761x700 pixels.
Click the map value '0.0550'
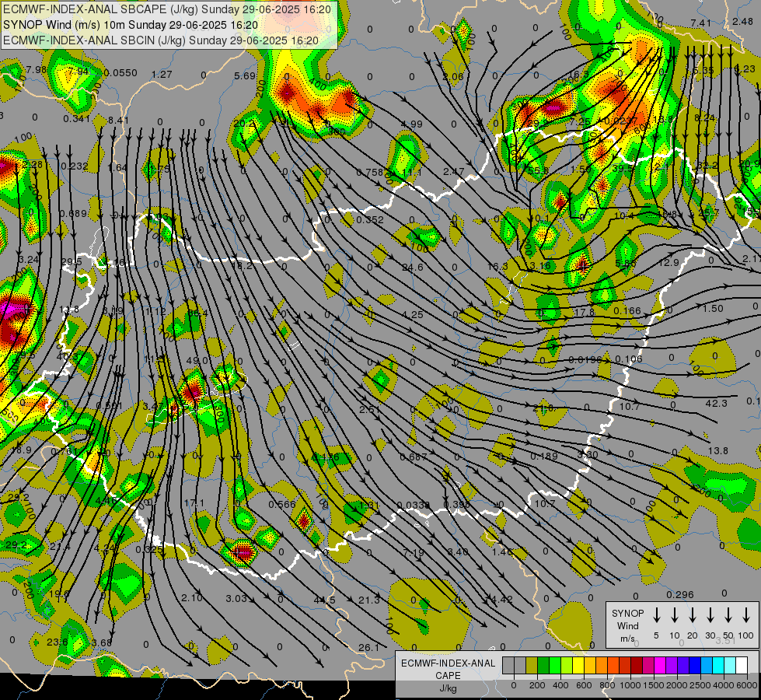coord(120,73)
